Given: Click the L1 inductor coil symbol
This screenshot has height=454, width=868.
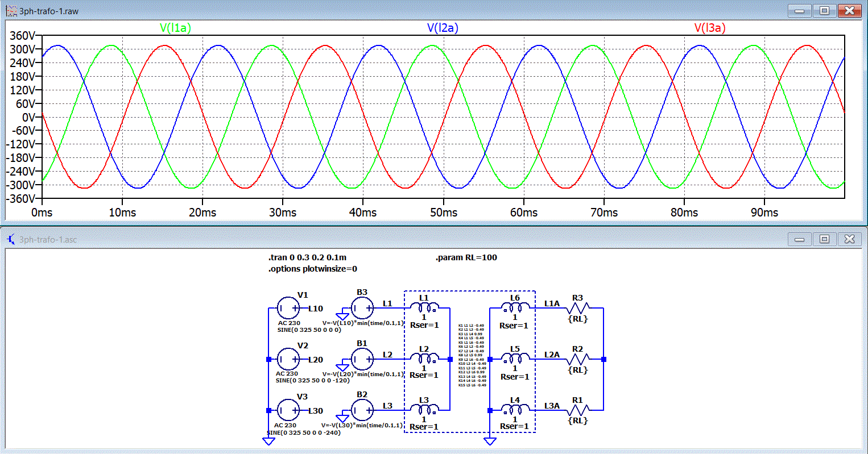Looking at the screenshot, I should point(424,307).
